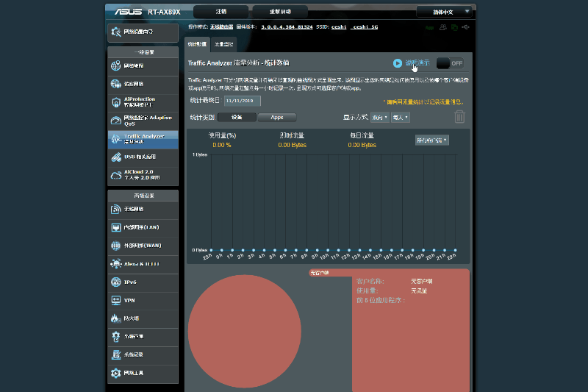Open the 每天 display period dropdown
Image resolution: width=588 pixels, height=392 pixels.
401,117
